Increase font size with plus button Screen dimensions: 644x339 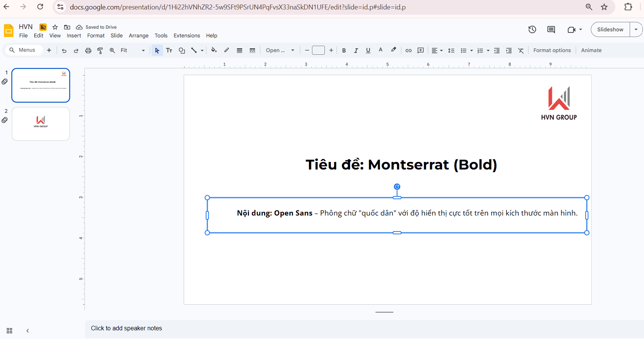tap(331, 50)
